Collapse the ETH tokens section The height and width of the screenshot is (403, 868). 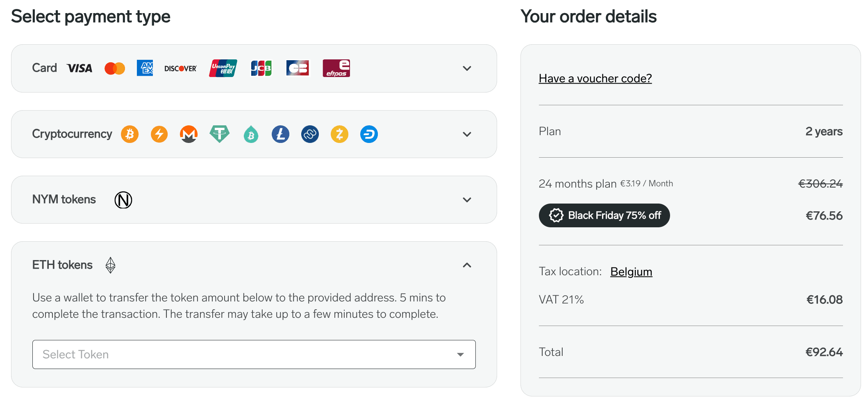point(467,265)
